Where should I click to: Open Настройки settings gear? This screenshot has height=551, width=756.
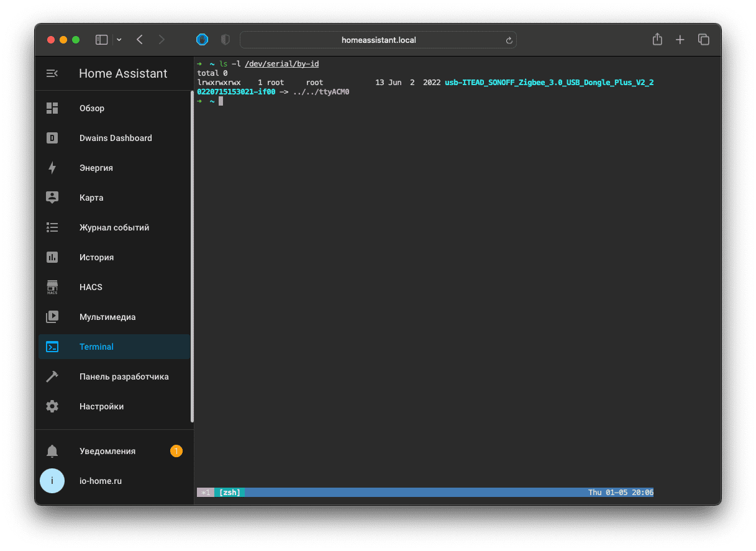click(x=52, y=406)
